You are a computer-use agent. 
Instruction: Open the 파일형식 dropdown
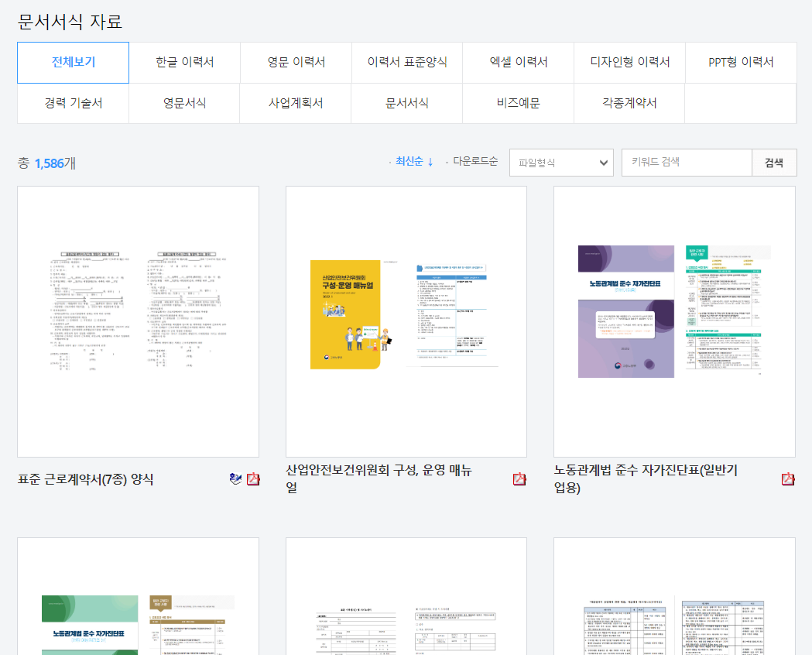click(561, 163)
